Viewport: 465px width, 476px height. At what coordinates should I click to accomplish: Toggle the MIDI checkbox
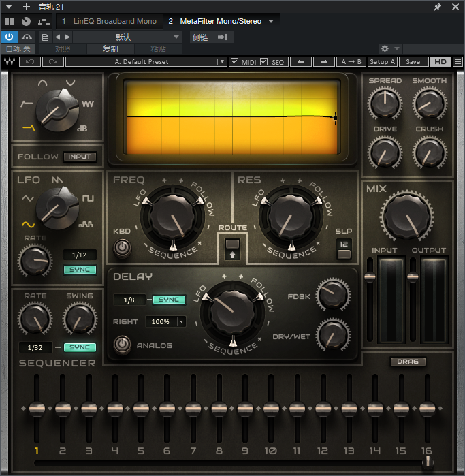(x=234, y=61)
